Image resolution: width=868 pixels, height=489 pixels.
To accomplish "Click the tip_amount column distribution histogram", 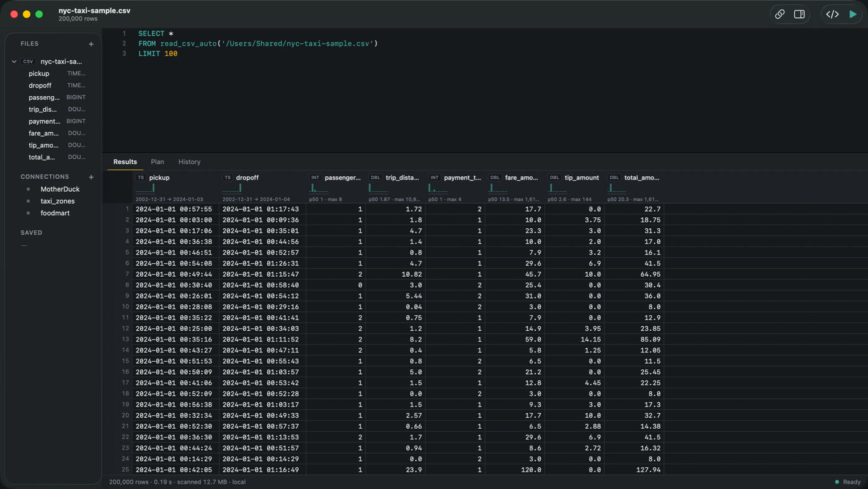I will [x=557, y=188].
